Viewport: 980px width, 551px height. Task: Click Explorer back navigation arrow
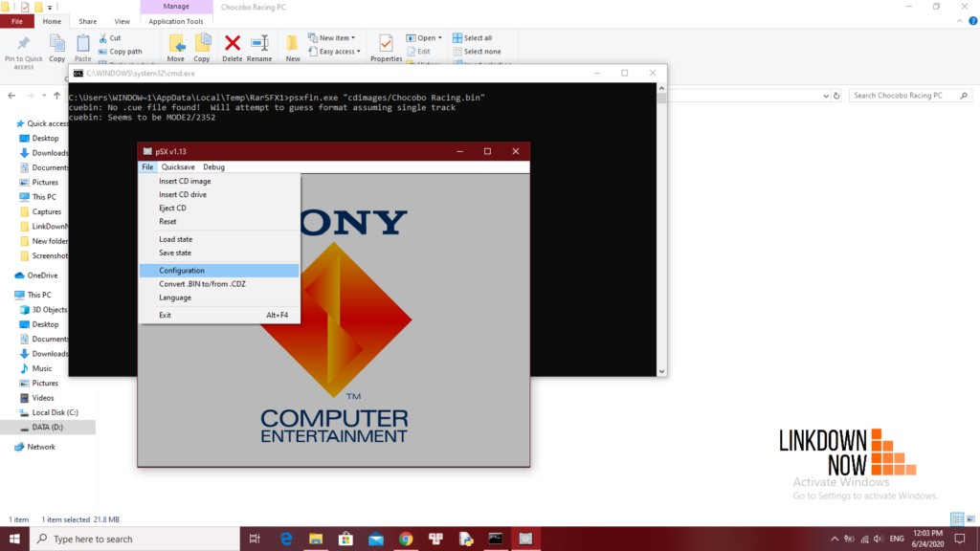click(x=11, y=96)
